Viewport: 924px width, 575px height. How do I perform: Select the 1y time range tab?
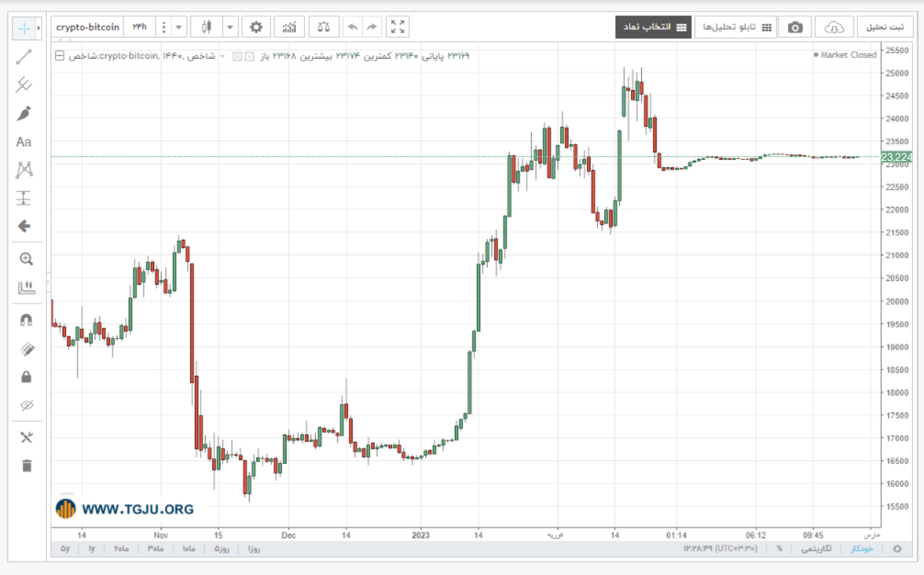(x=91, y=549)
